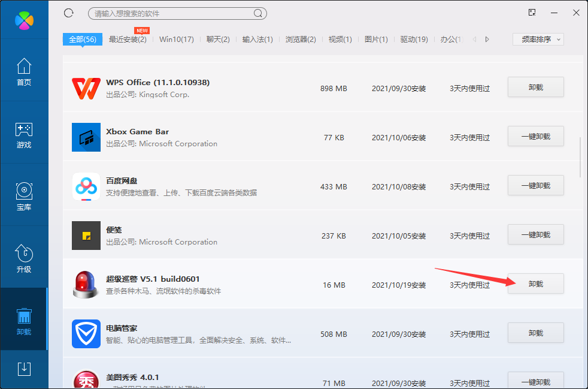Open the 频率排序 sort dropdown

[538, 40]
